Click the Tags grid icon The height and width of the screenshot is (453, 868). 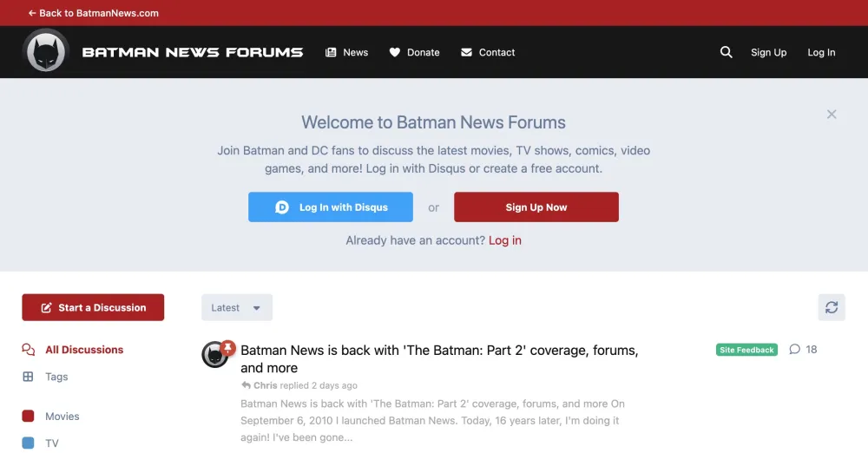[29, 377]
